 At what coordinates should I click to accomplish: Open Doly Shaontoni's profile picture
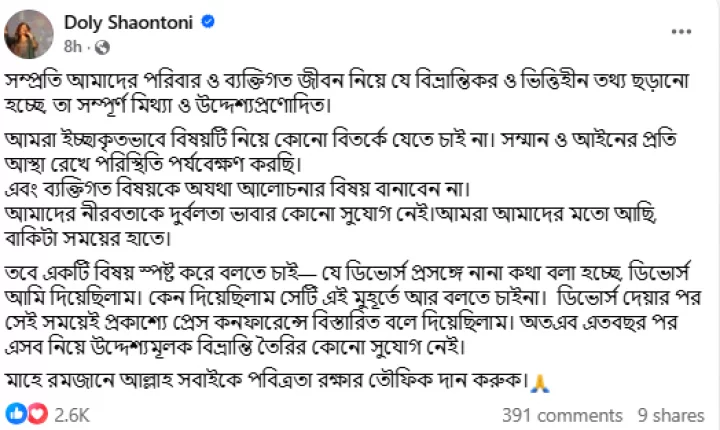pyautogui.click(x=29, y=32)
